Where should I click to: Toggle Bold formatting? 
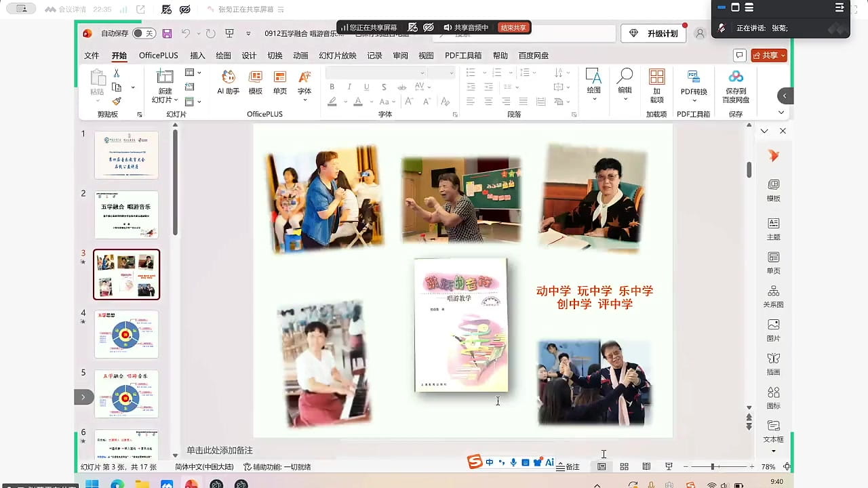coord(332,87)
